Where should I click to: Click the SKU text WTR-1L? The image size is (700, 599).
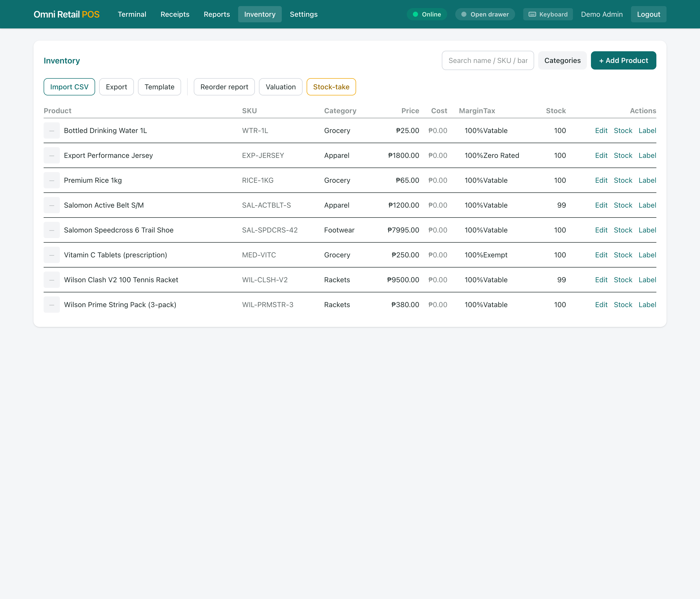point(255,130)
